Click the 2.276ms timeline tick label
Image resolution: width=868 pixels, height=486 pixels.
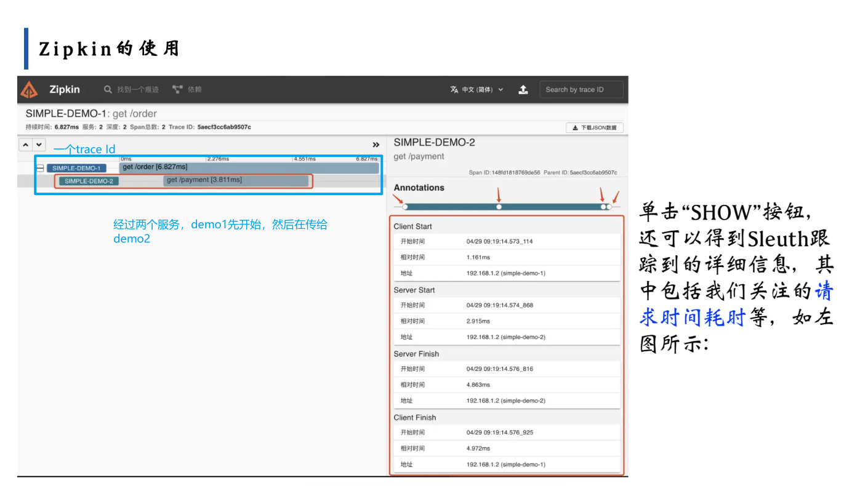pos(218,159)
